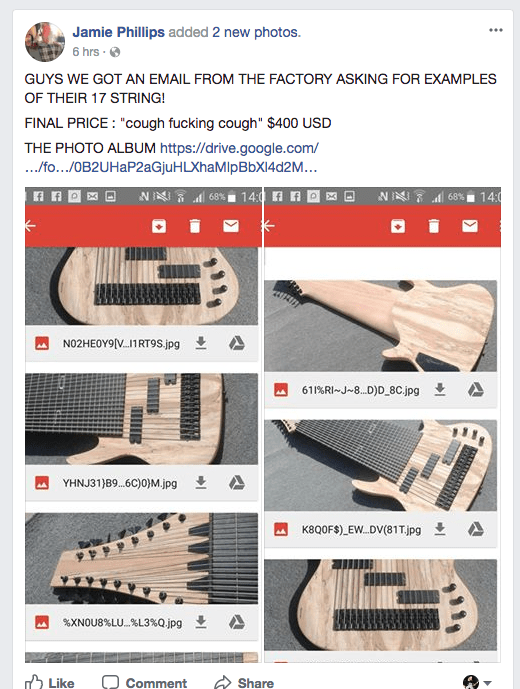Screen dimensions: 520x689
Task: Open the headstock tuners photo thumbnail
Action: point(142,558)
